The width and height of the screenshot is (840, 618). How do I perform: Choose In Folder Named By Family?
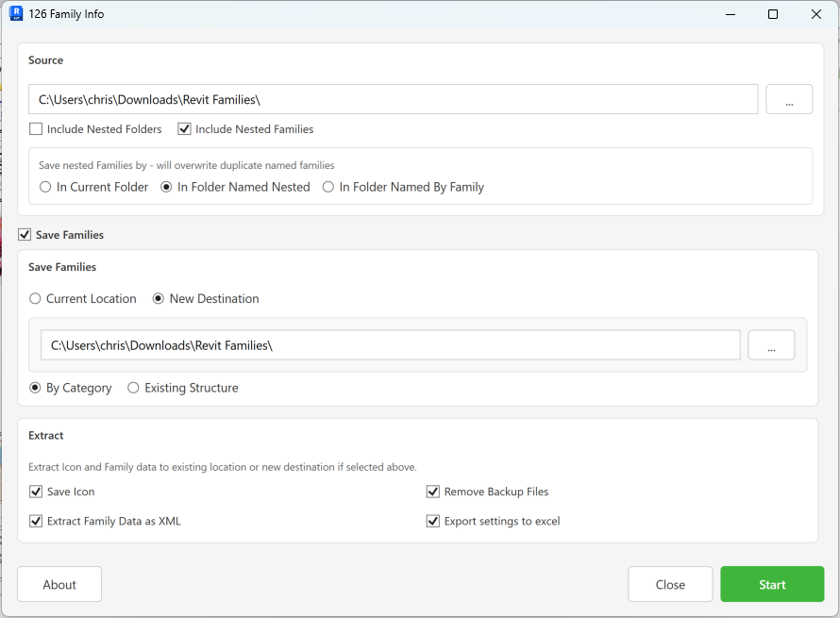point(328,186)
